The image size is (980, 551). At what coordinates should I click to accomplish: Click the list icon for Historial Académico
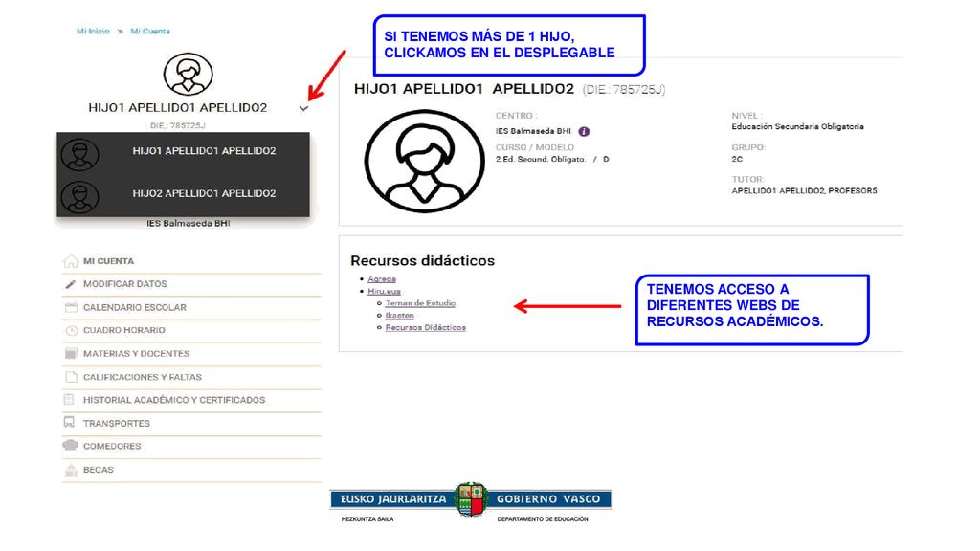click(x=69, y=400)
